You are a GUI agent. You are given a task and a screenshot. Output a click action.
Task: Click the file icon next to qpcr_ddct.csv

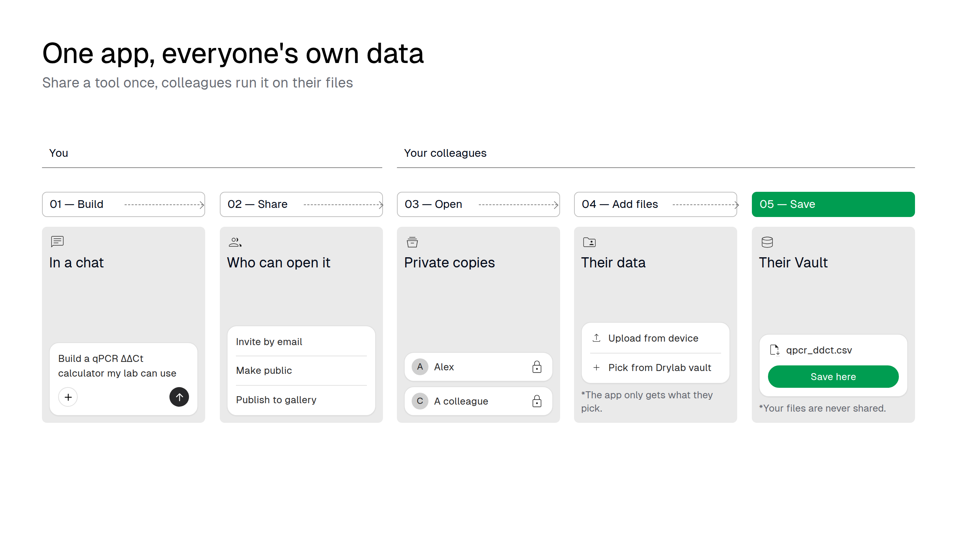(x=774, y=350)
